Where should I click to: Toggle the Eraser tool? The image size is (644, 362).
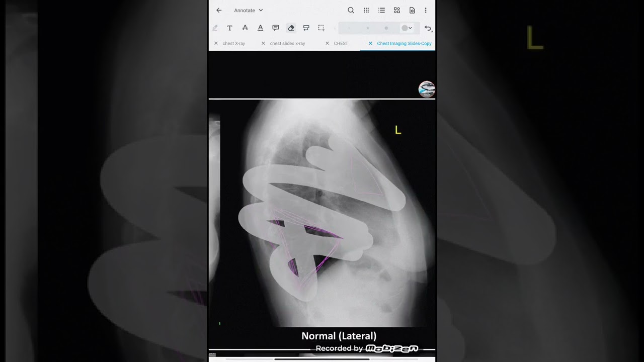click(x=291, y=28)
